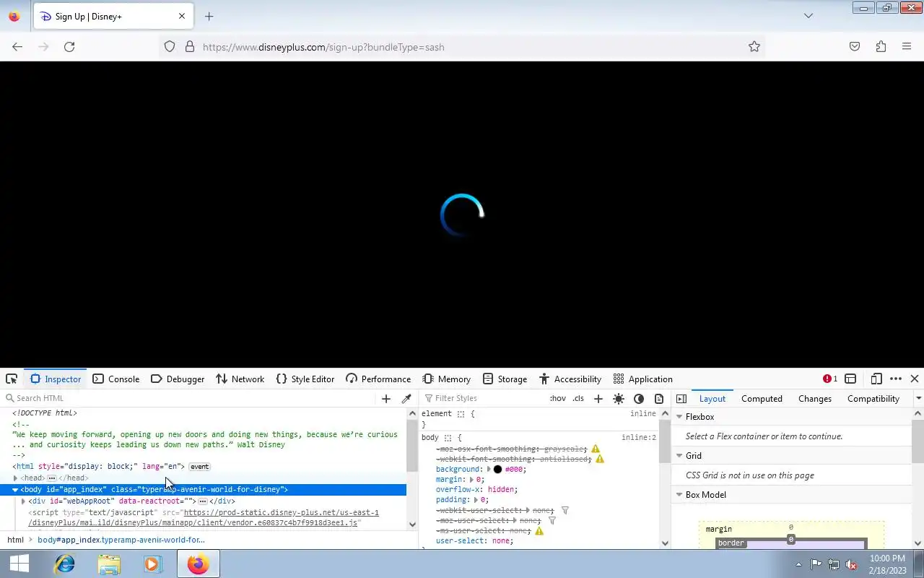Open the Save to Pocket button
Viewport: 924px width, 578px height.
855,47
